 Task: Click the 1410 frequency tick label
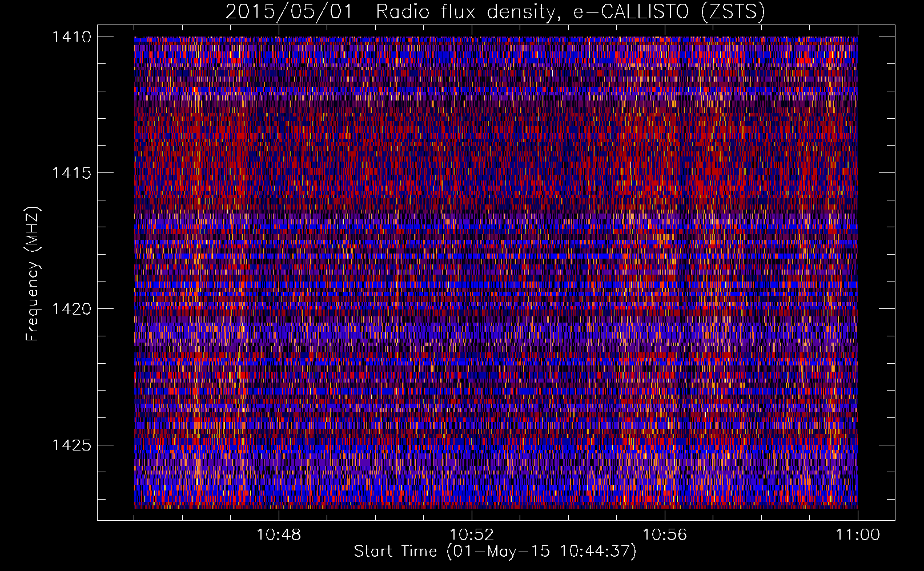[72, 37]
